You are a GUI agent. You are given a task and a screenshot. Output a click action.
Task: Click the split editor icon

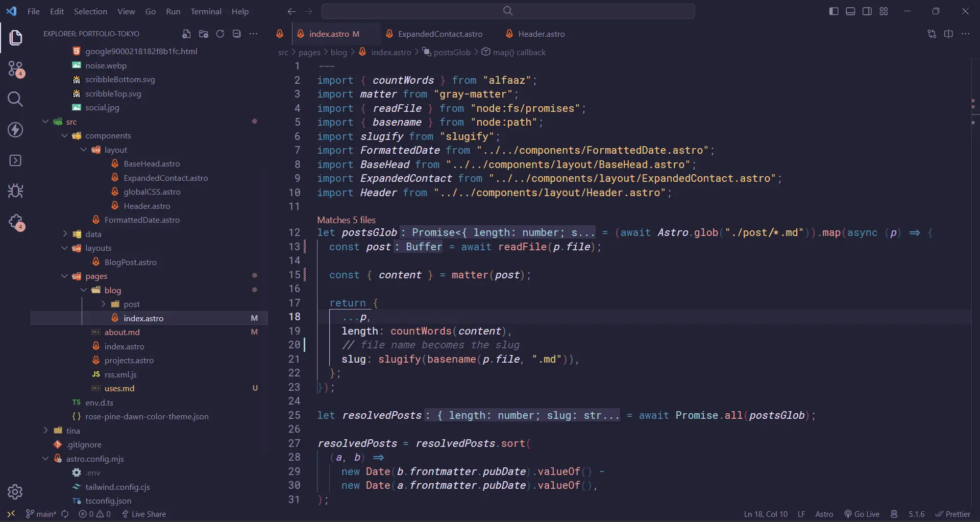pos(948,34)
